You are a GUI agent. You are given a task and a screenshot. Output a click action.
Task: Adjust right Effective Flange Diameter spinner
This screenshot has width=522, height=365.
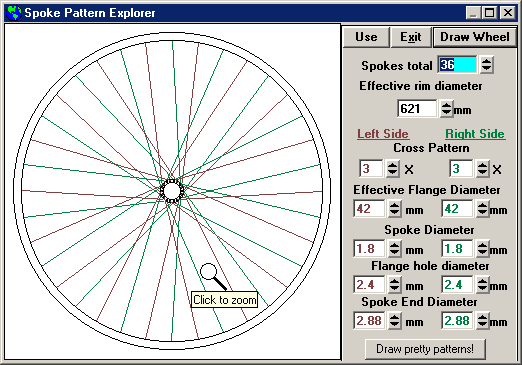coord(482,209)
